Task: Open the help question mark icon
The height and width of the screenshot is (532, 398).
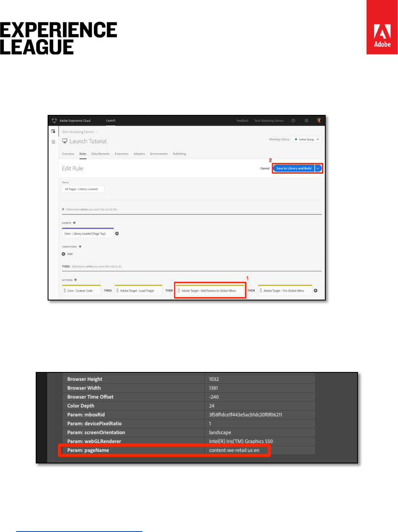Action: click(x=293, y=120)
